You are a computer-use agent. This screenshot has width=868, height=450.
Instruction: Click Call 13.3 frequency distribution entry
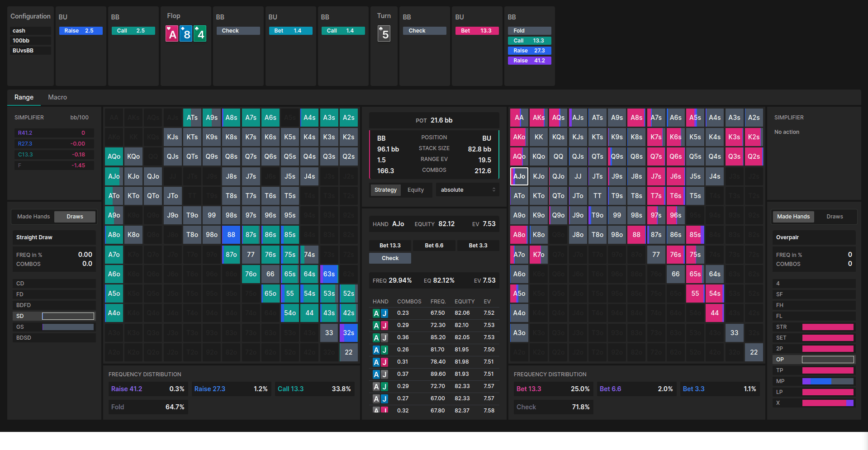point(314,389)
